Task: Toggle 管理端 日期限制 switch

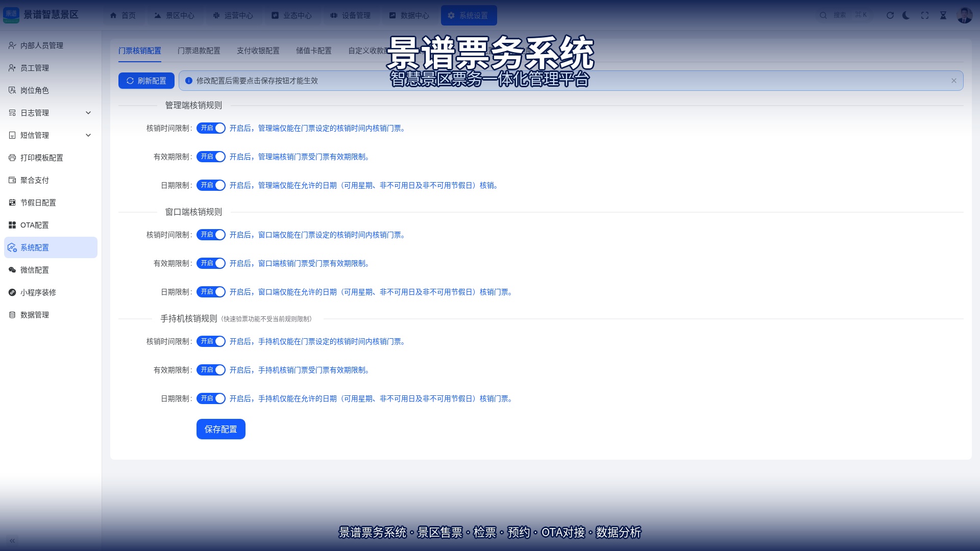Action: pyautogui.click(x=211, y=185)
